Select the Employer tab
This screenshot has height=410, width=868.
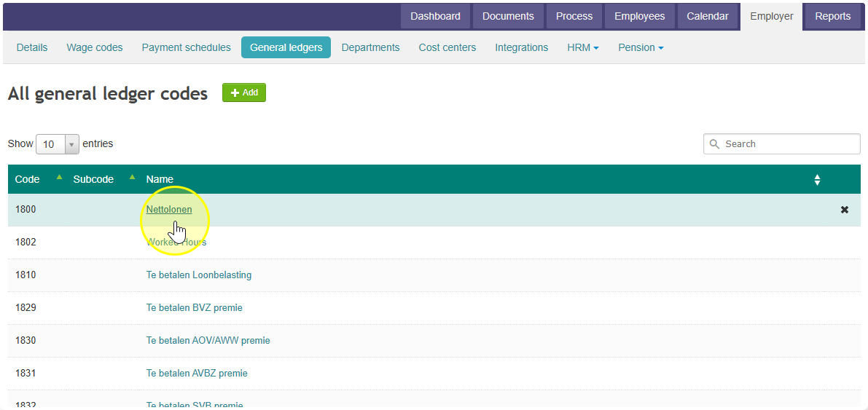772,17
